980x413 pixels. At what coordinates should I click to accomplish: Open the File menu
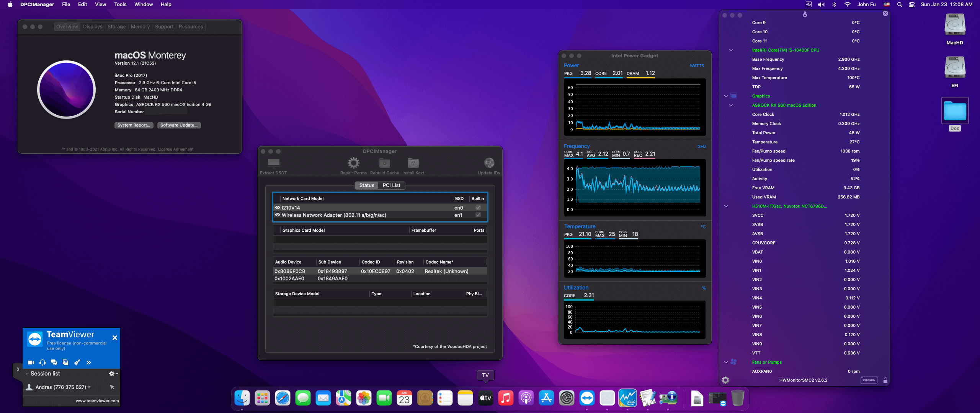[x=66, y=5]
